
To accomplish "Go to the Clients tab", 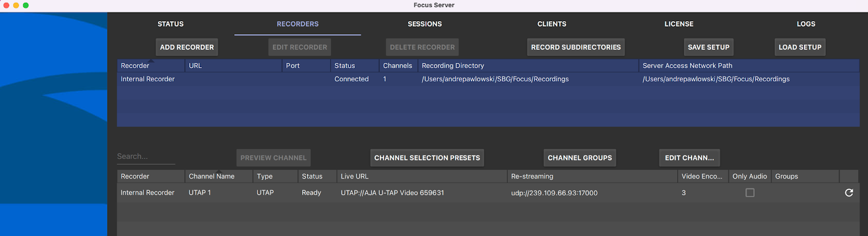I will pyautogui.click(x=551, y=24).
